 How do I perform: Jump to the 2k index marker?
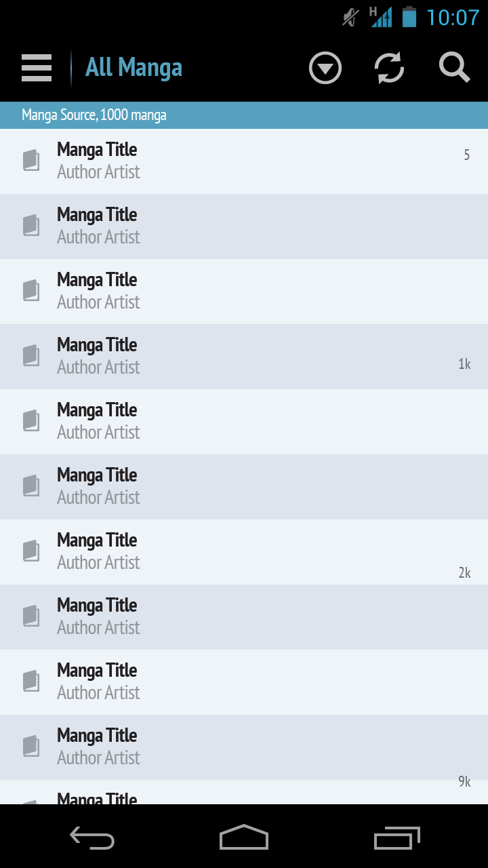coord(464,573)
